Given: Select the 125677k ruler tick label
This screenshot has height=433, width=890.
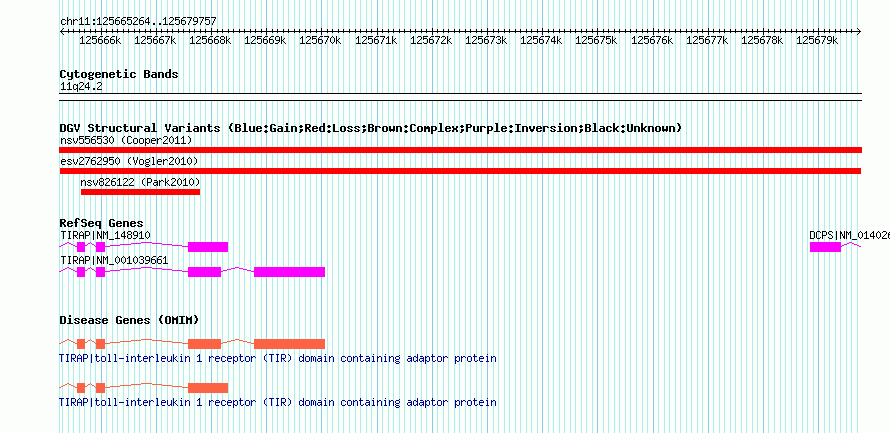Looking at the screenshot, I should (x=707, y=40).
